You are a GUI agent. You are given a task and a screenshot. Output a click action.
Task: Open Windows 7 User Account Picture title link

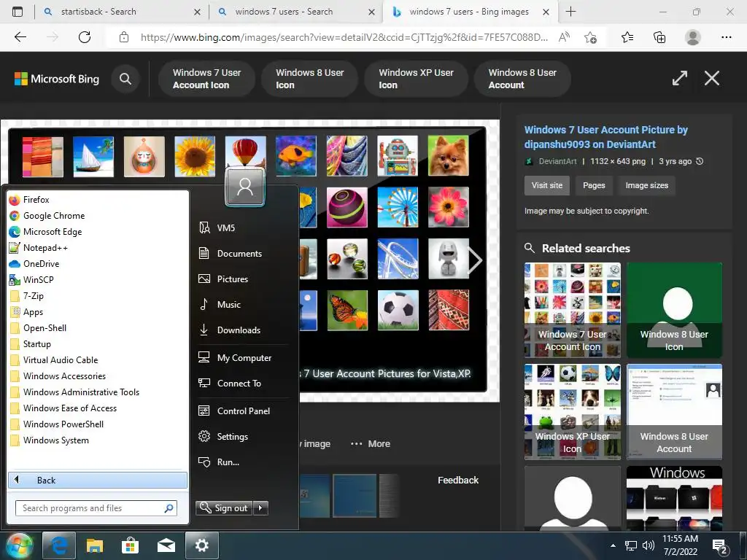point(606,137)
